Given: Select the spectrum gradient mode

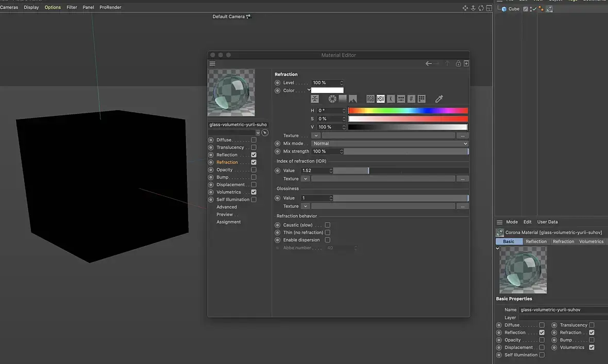Looking at the screenshot, I should tap(343, 99).
